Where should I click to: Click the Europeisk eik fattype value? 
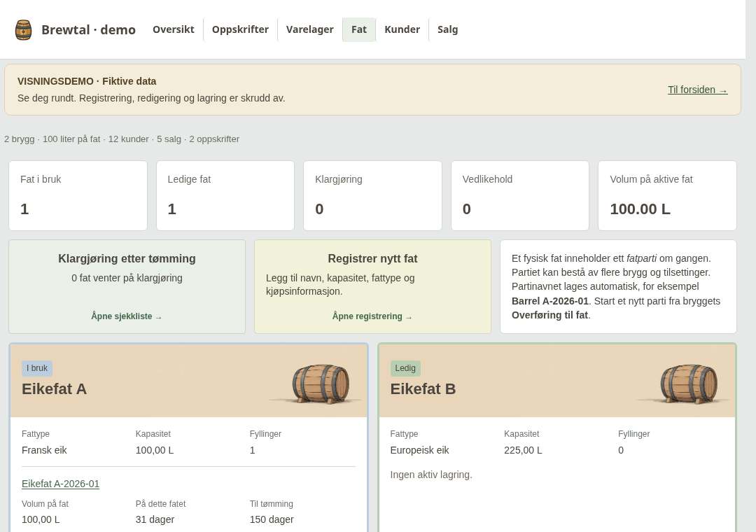[x=419, y=450]
